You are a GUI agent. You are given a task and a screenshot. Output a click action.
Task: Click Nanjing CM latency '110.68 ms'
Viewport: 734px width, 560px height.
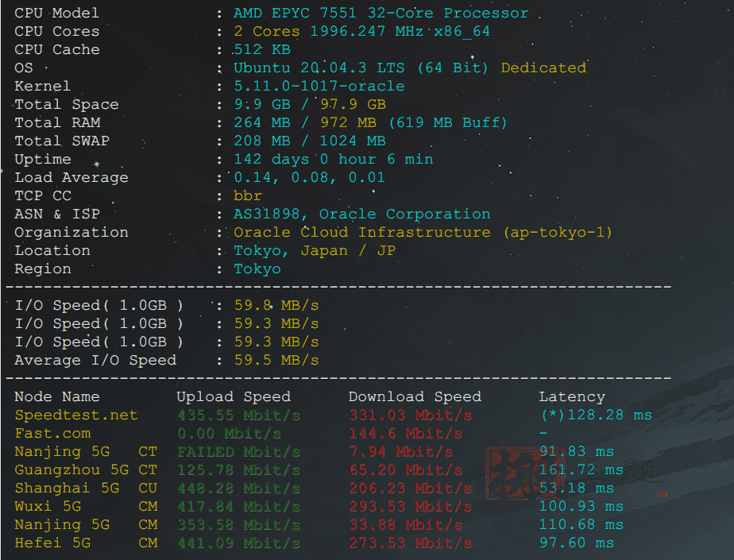tap(581, 524)
